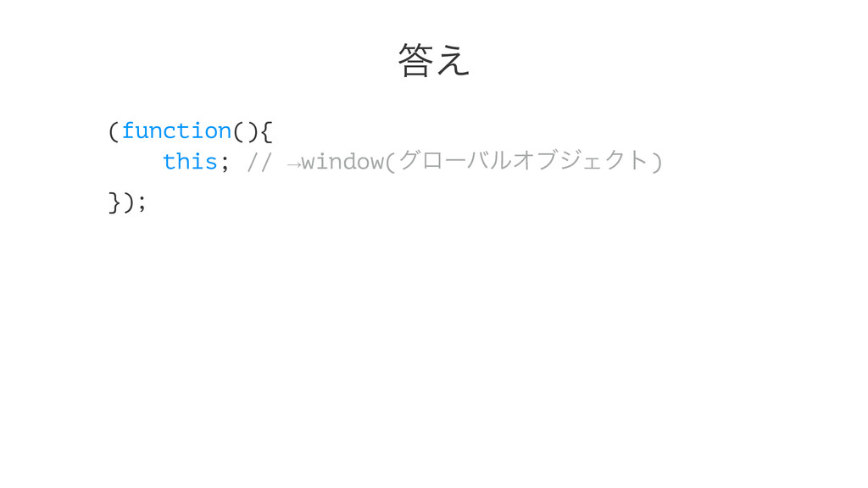The image size is (868, 488).
Task: Select the グローバル text in comment
Action: pos(454,160)
